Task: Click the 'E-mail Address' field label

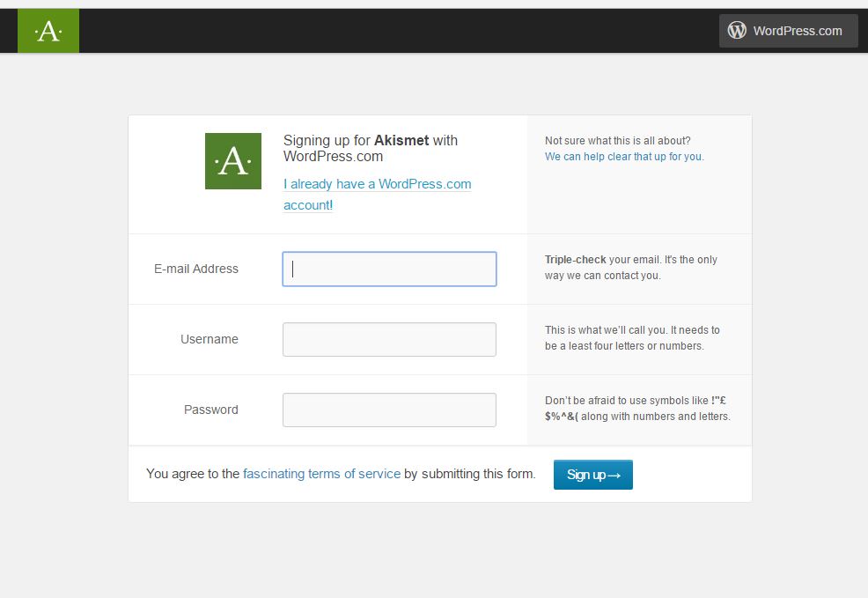Action: coord(195,269)
